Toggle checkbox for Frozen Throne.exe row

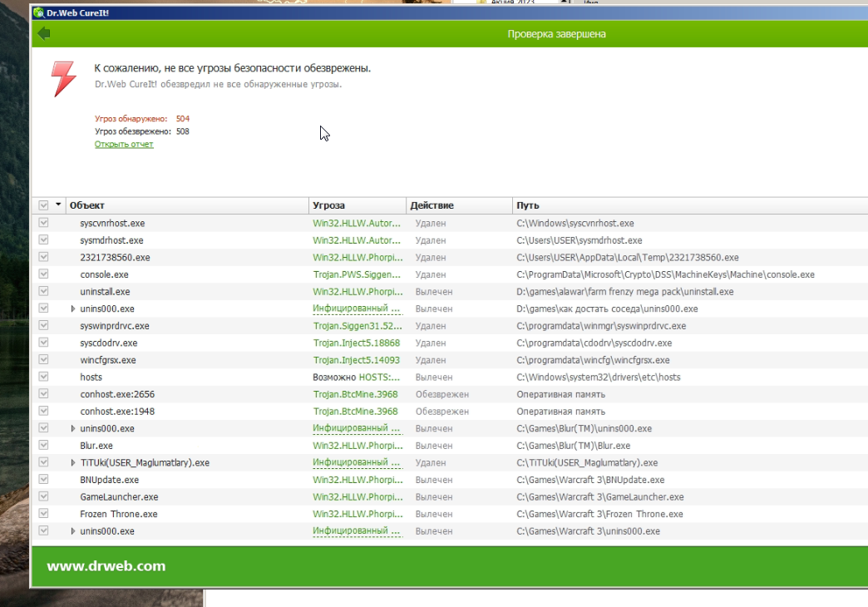(x=43, y=513)
